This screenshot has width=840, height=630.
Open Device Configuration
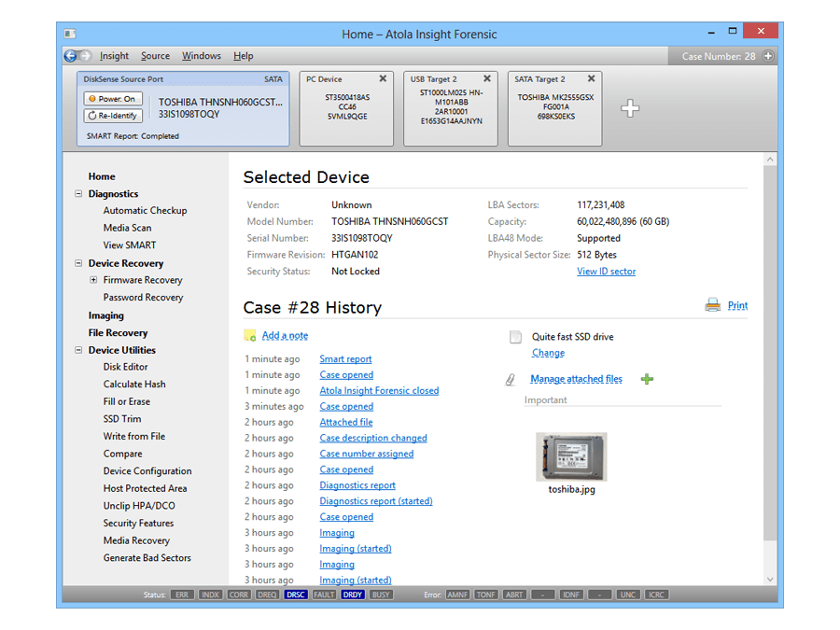point(147,471)
